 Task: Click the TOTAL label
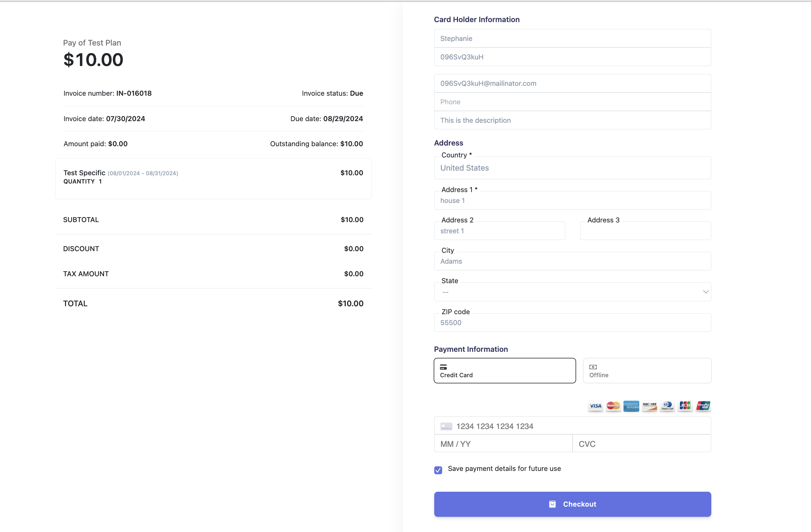coord(75,304)
